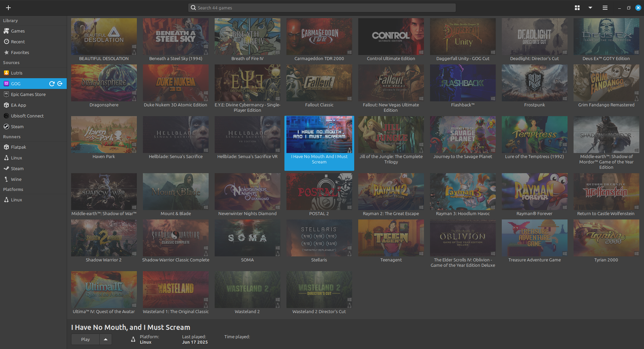Disconnect from GOG using logout icon
The image size is (644, 349).
(x=60, y=84)
